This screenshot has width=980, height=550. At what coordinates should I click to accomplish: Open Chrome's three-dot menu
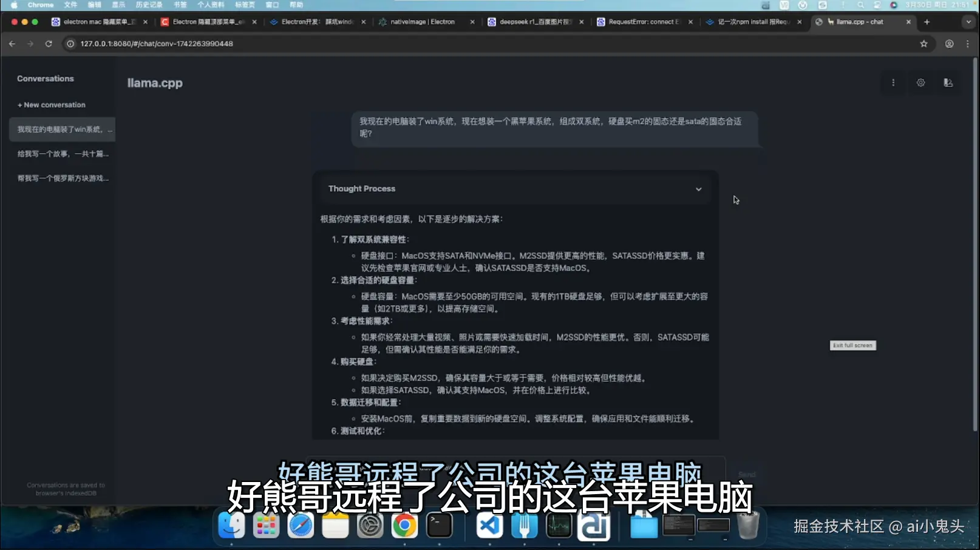tap(968, 44)
